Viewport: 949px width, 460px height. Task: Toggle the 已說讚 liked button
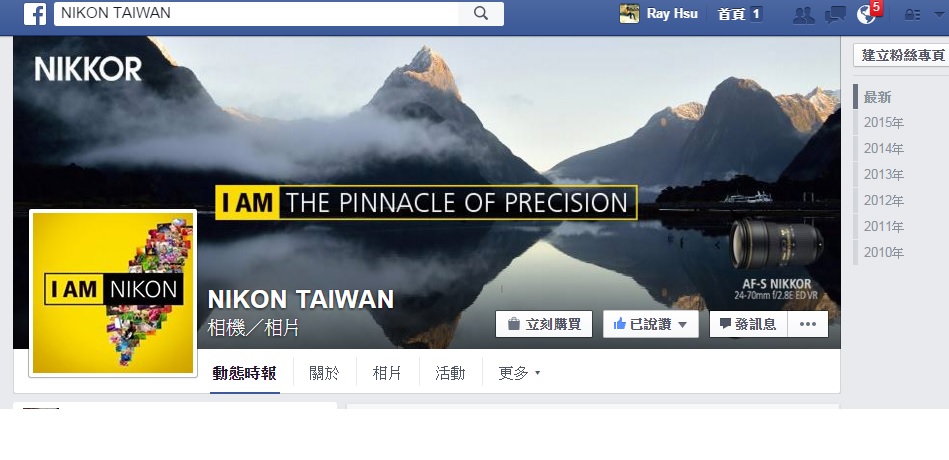click(x=651, y=324)
